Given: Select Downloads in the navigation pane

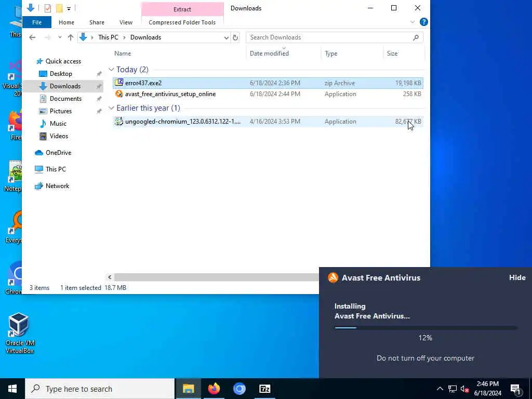Looking at the screenshot, I should tap(64, 86).
